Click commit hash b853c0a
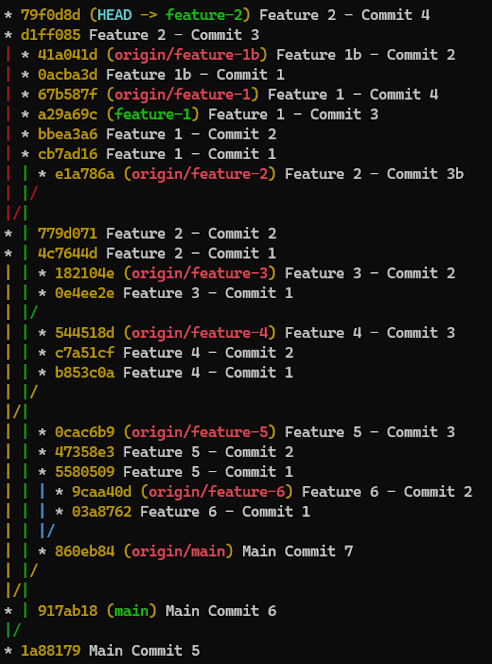This screenshot has width=492, height=664. pyautogui.click(x=85, y=373)
